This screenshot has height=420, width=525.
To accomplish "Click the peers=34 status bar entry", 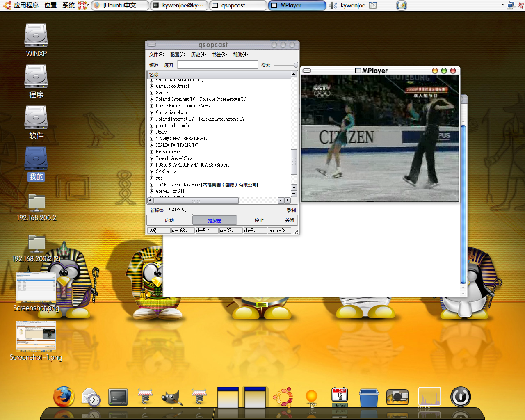I will pos(279,231).
